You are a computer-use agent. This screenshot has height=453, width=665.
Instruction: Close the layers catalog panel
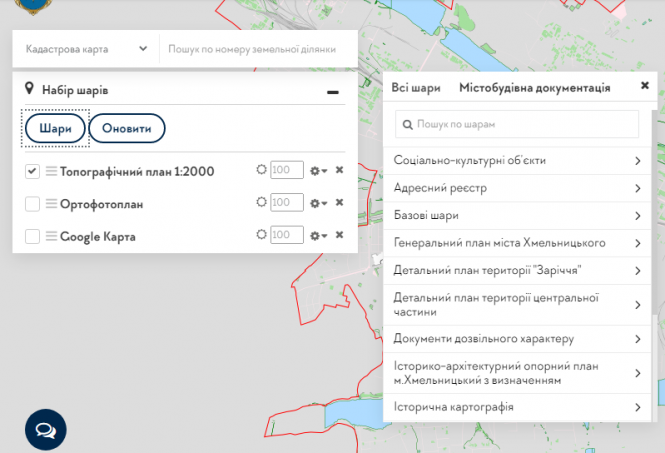(645, 86)
